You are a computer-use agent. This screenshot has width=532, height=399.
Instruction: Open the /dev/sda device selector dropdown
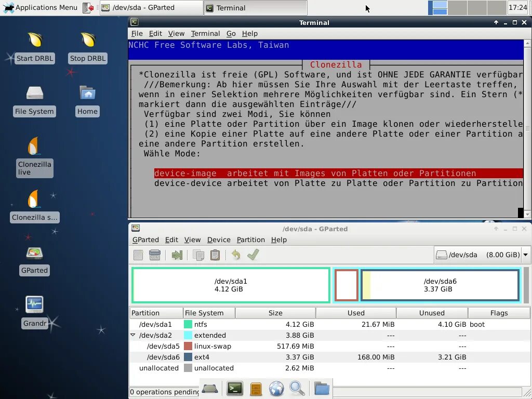(482, 255)
